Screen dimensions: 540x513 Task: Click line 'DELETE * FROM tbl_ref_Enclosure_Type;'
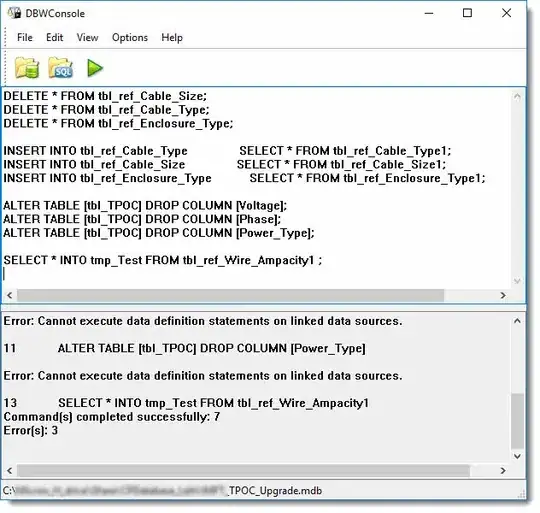[118, 124]
